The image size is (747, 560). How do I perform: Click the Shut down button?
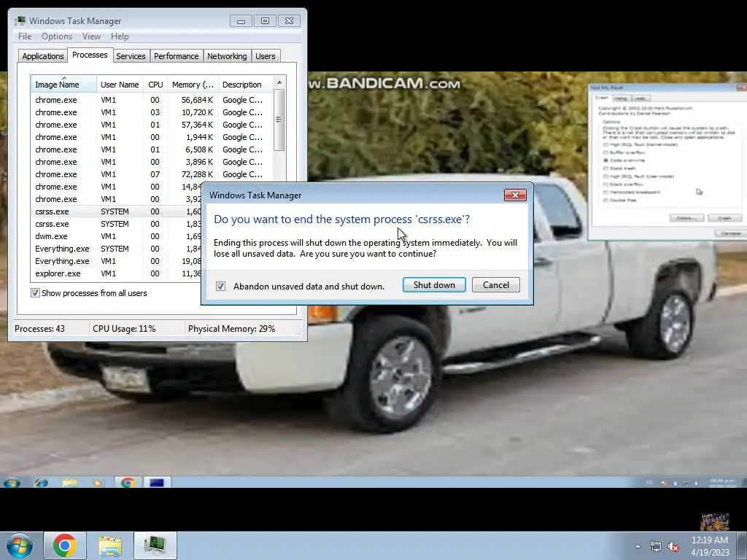tap(434, 285)
